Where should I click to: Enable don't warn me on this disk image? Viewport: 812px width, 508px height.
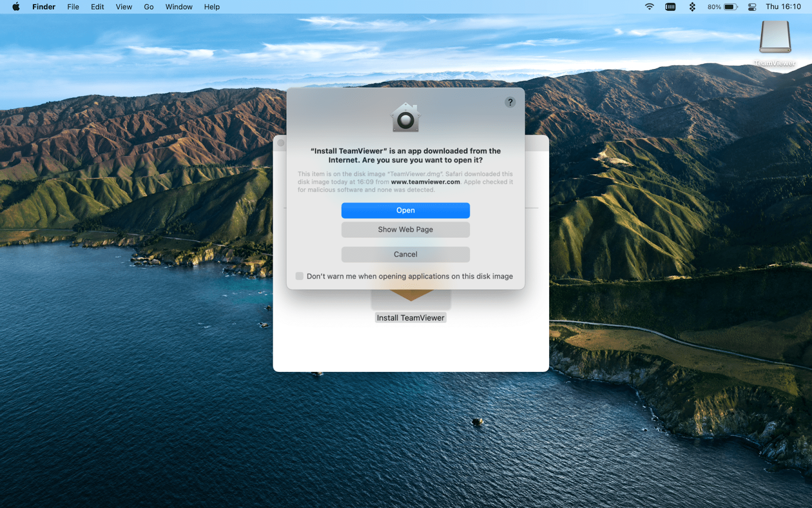pyautogui.click(x=299, y=276)
